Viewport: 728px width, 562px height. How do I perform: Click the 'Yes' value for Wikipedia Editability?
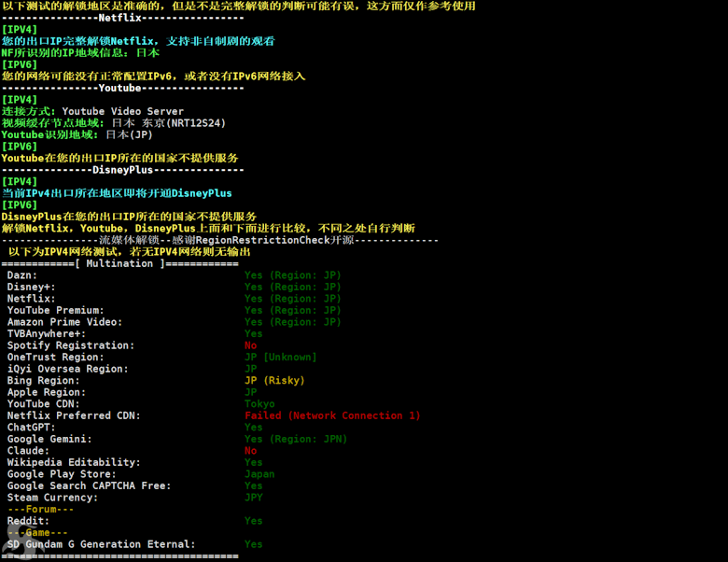pos(254,463)
